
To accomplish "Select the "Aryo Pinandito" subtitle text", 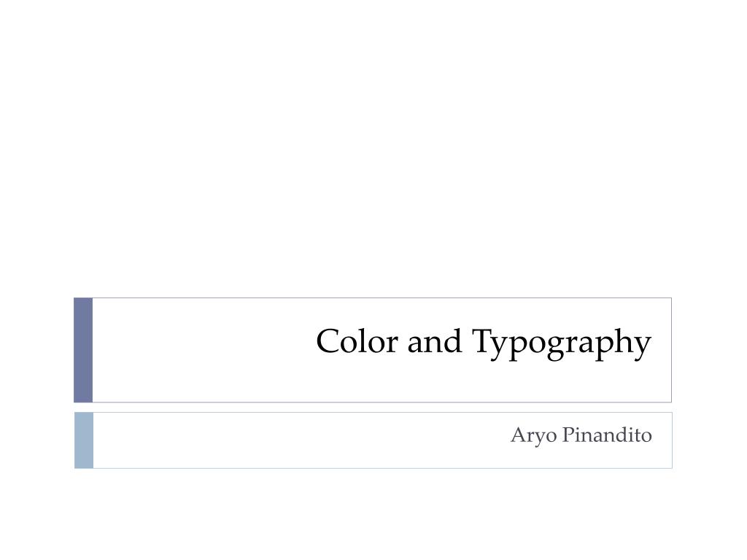I will [581, 435].
